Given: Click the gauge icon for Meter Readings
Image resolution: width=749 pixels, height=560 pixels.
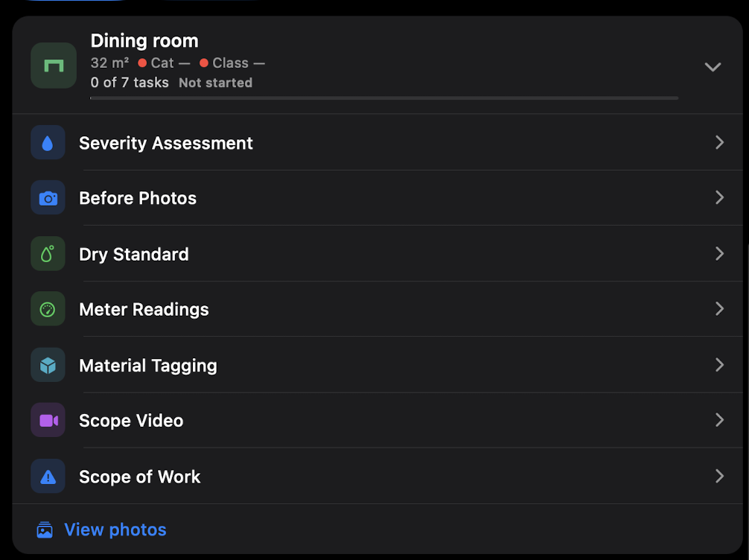Looking at the screenshot, I should coord(48,309).
